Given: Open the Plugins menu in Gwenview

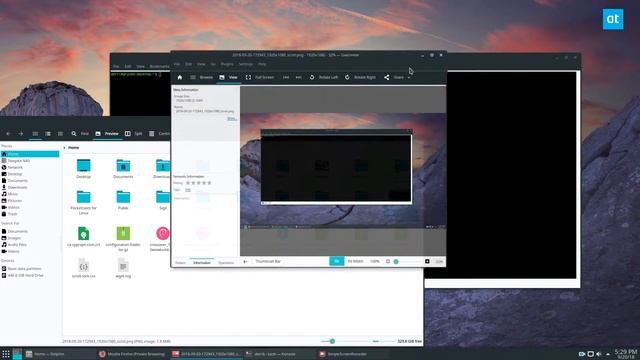Looking at the screenshot, I should [227, 64].
